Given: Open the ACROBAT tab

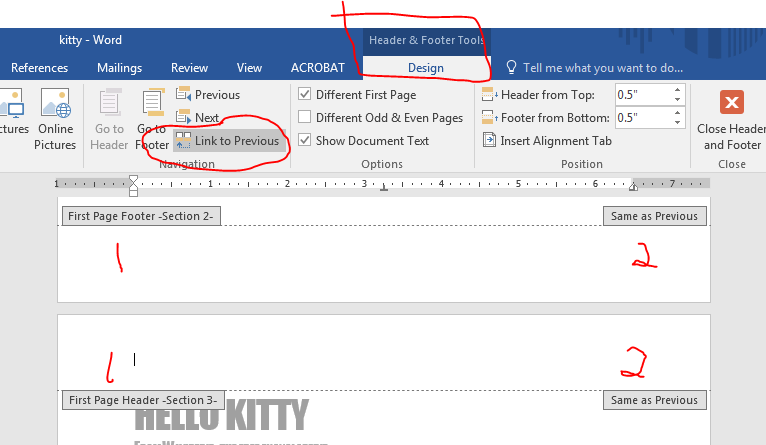Looking at the screenshot, I should coord(317,68).
